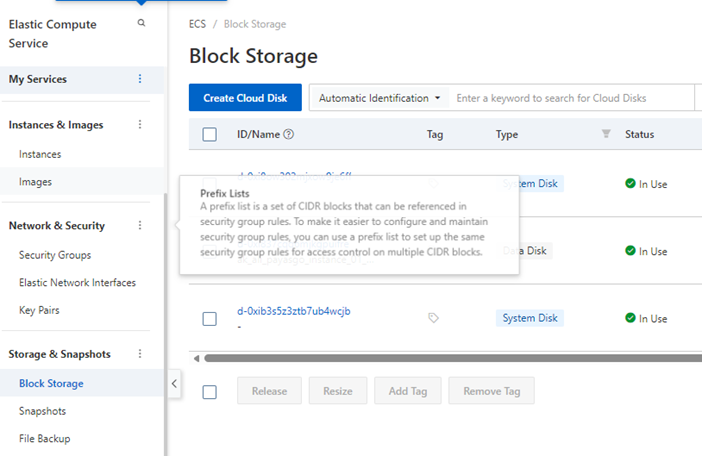
Task: Click the Type column header
Action: (507, 134)
